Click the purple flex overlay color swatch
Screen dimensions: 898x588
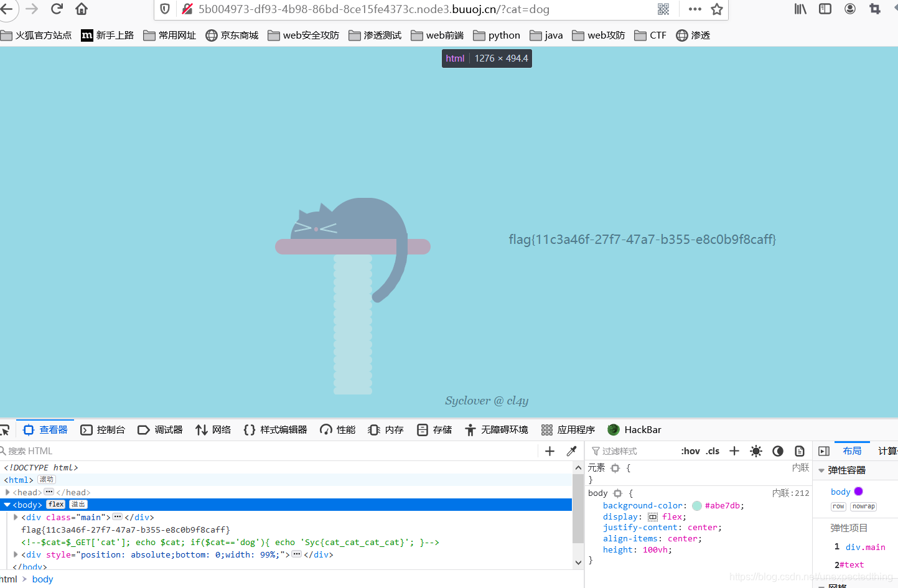tap(859, 492)
